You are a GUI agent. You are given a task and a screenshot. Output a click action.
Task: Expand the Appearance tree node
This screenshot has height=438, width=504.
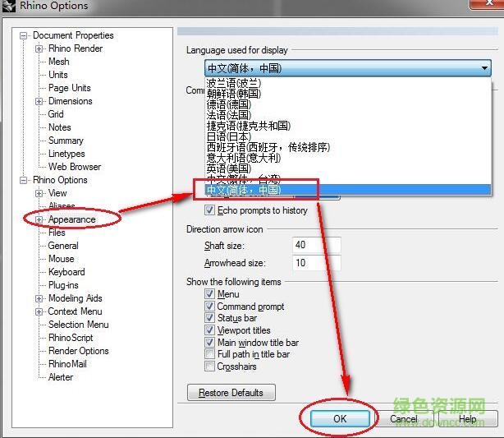(39, 219)
